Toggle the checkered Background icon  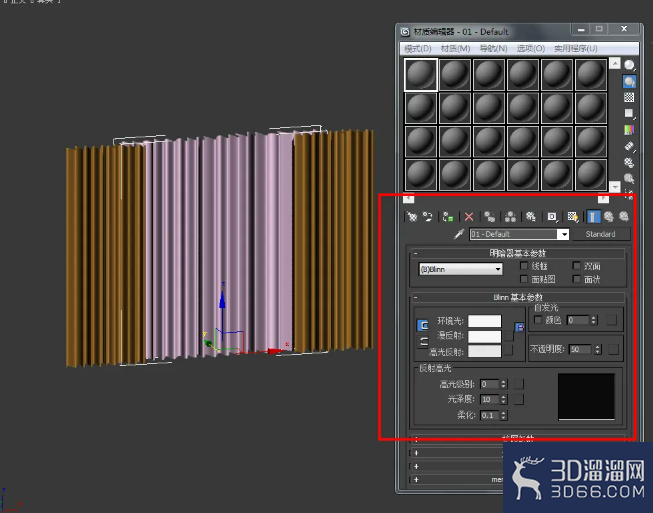pos(629,97)
